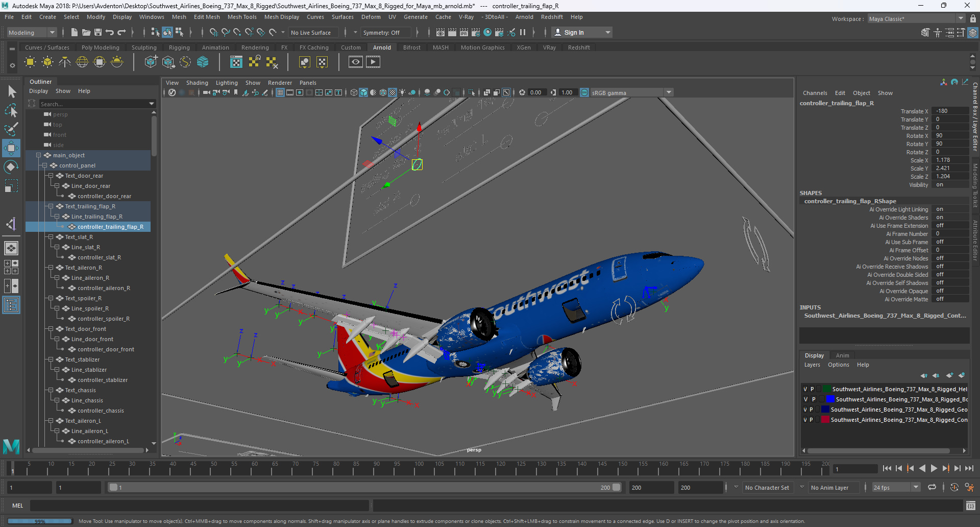Activate the Move tool in toolbox
The width and height of the screenshot is (980, 527).
tap(11, 148)
